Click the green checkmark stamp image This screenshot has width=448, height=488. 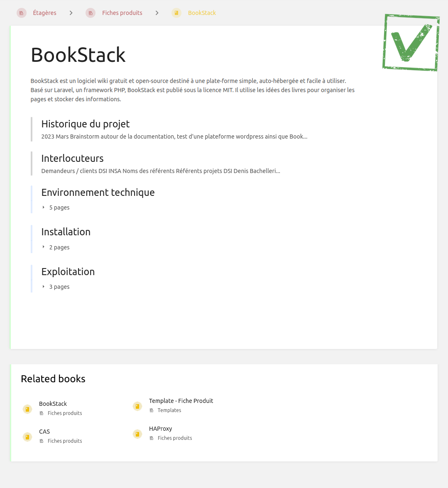(411, 43)
